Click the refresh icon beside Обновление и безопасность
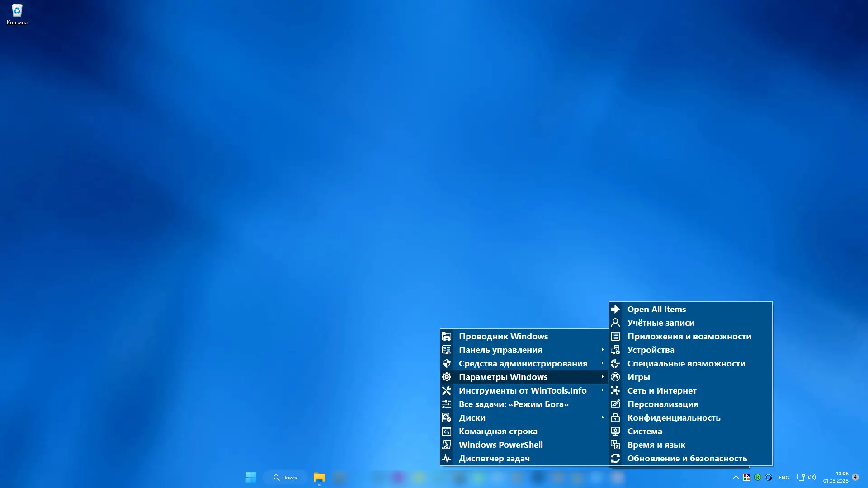Viewport: 868px width, 488px height. 615,458
